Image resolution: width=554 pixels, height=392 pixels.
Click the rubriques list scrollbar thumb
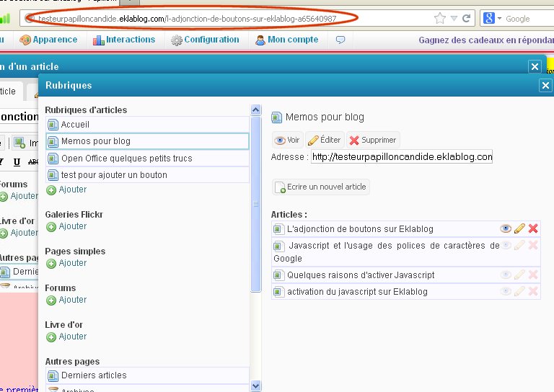pyautogui.click(x=256, y=205)
